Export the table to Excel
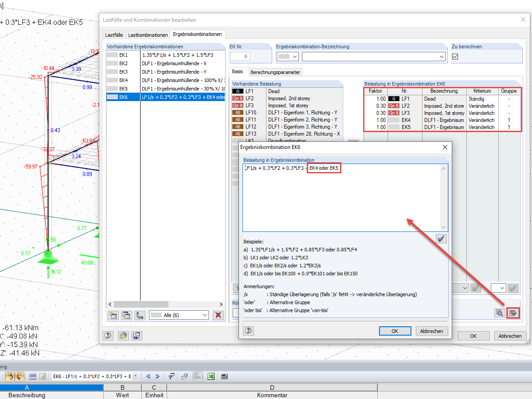This screenshot has width=532, height=399. (211, 376)
